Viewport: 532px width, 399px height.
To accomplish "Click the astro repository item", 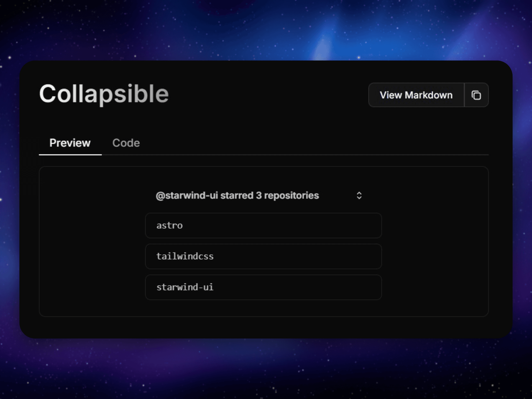I will [x=263, y=225].
